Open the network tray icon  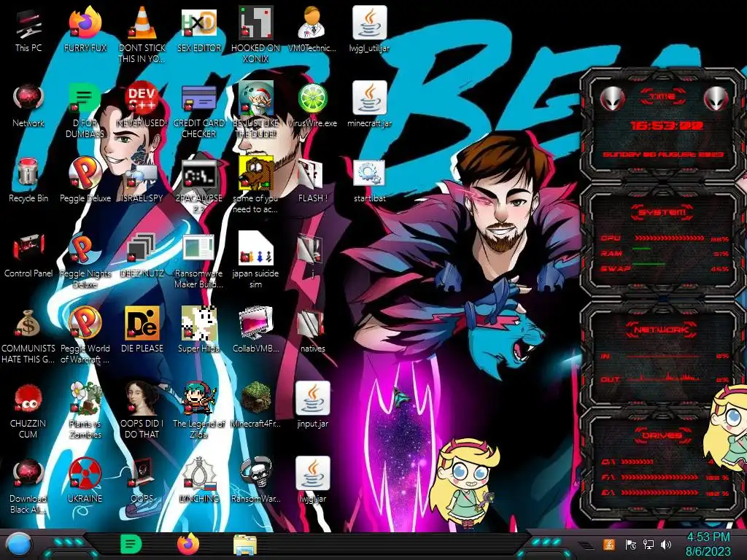pos(648,544)
